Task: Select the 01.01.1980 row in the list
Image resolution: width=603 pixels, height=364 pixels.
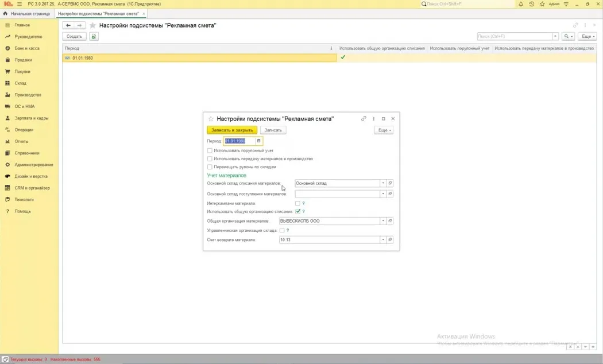Action: 329,58
